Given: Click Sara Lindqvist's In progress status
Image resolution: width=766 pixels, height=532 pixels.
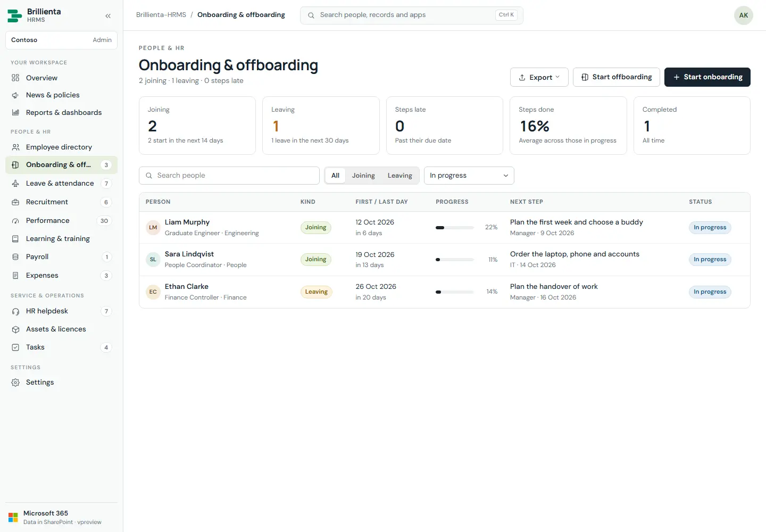Looking at the screenshot, I should [x=710, y=260].
